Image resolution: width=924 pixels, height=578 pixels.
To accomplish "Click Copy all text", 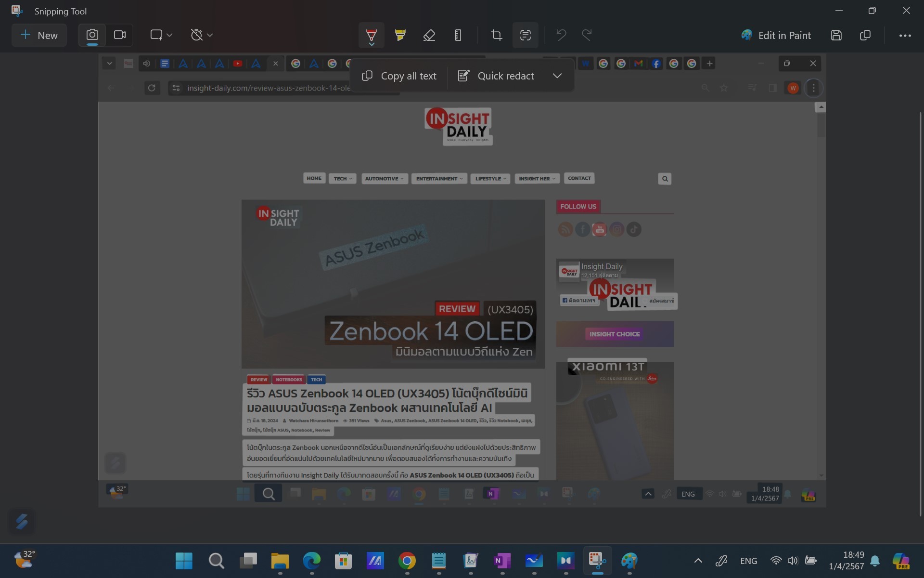I will click(399, 76).
